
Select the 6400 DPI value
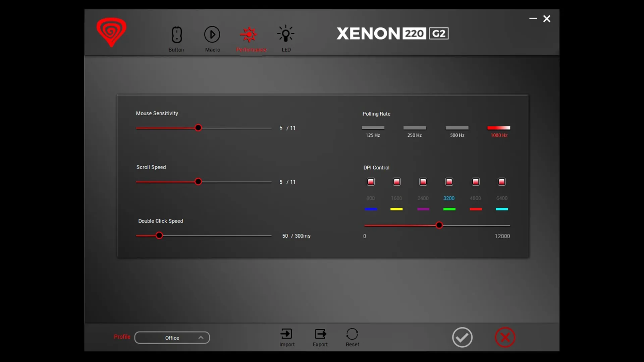[x=502, y=198]
